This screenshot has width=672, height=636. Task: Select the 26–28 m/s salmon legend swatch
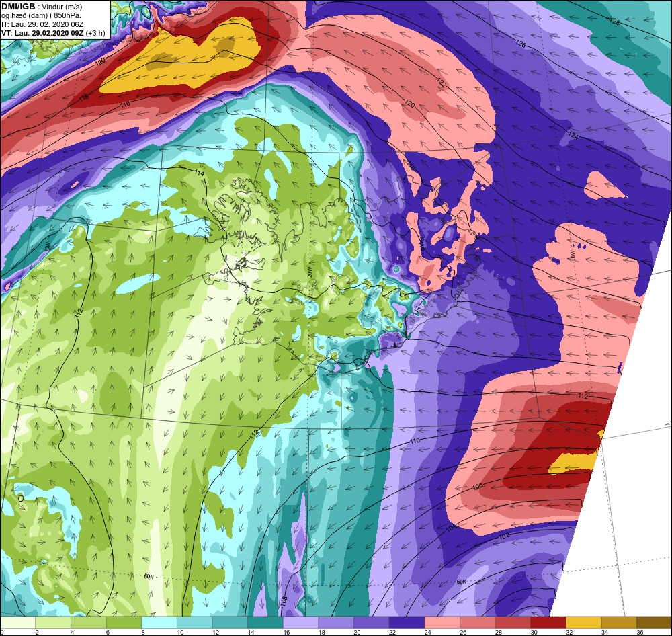click(477, 623)
